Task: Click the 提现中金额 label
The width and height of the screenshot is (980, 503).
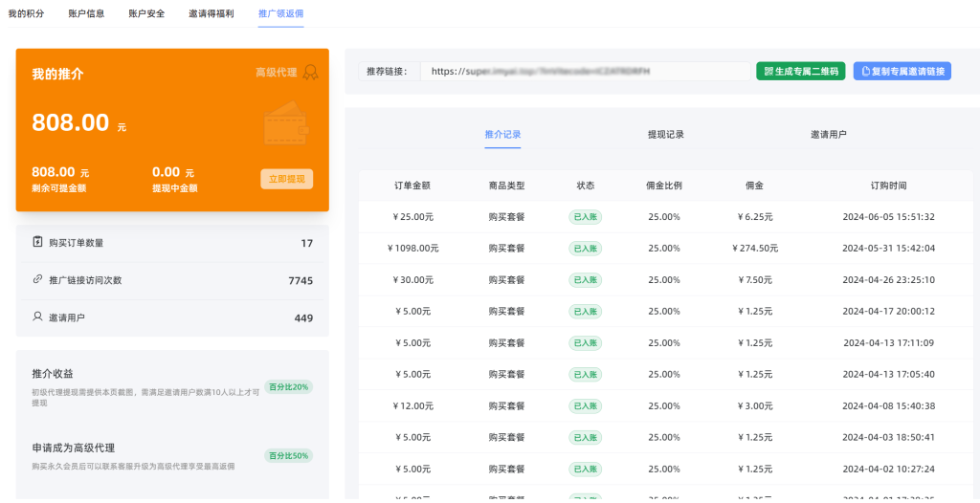Action: coord(174,188)
